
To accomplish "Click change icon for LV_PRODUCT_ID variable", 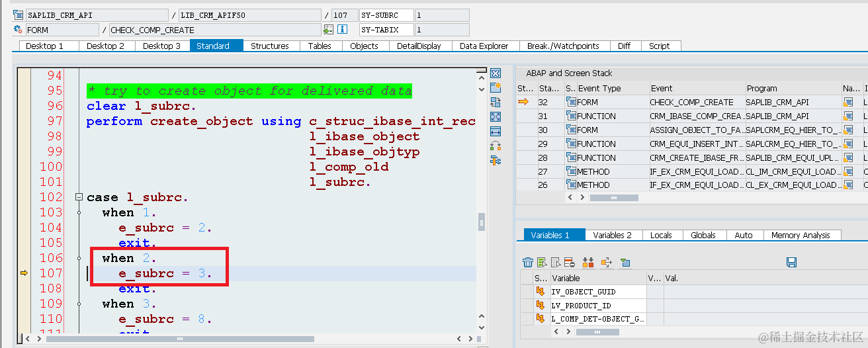I will pos(541,305).
